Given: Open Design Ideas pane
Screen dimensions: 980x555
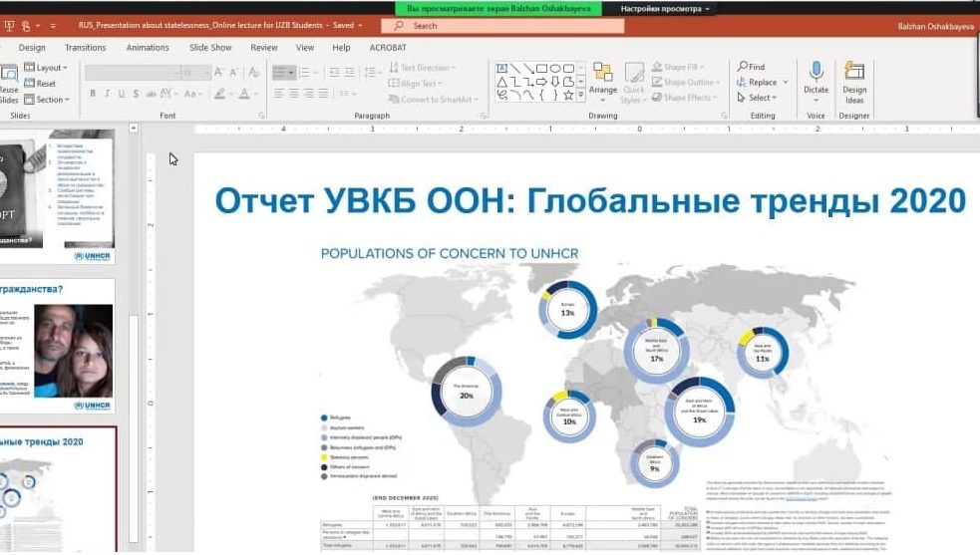Looking at the screenshot, I should pyautogui.click(x=854, y=83).
